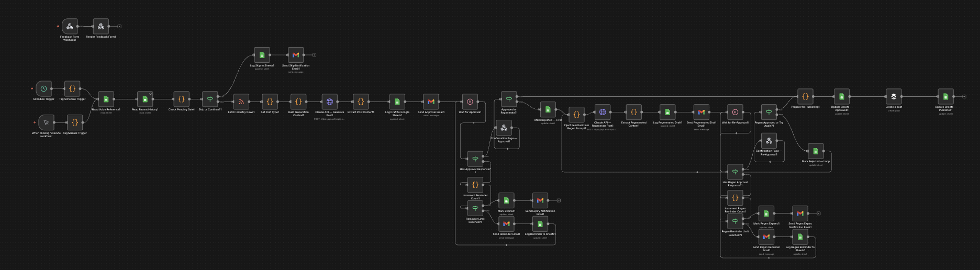
Task: Select the Approved or Regenerate?1 IF node
Action: click(x=509, y=99)
